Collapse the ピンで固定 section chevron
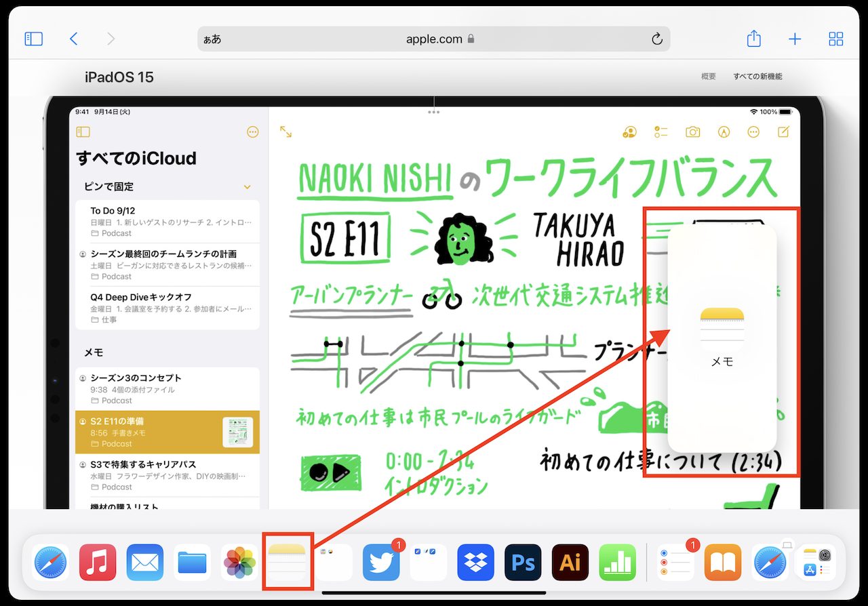Image resolution: width=868 pixels, height=606 pixels. click(x=248, y=187)
